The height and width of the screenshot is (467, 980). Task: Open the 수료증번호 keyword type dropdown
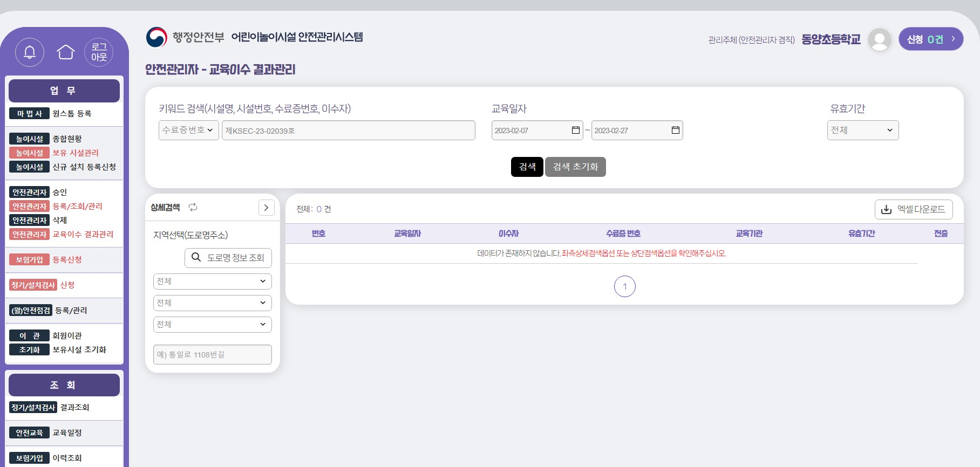[188, 131]
